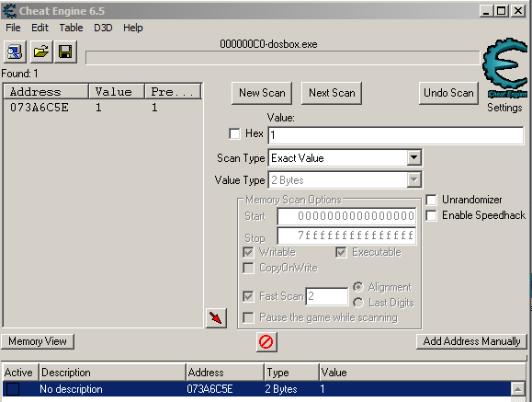This screenshot has width=532, height=402.
Task: Toggle the Hex checkbox
Action: point(234,133)
